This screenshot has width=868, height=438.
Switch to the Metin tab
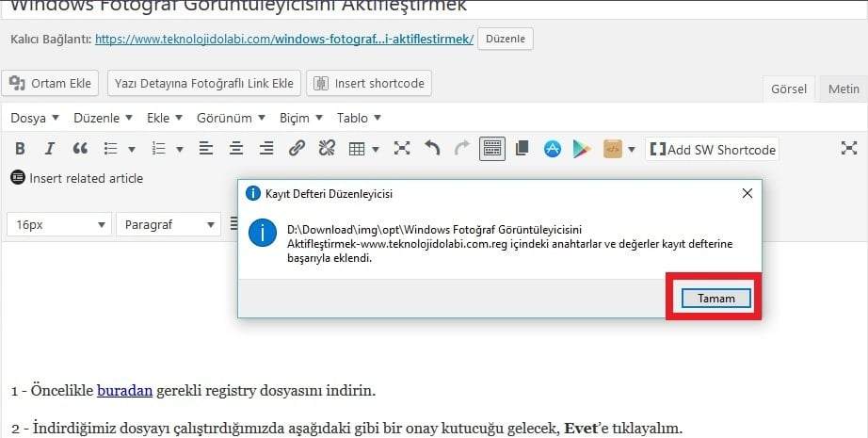coord(844,89)
